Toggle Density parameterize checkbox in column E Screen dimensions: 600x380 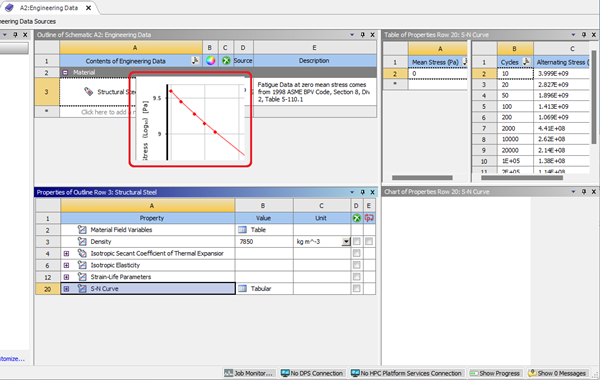click(x=369, y=241)
